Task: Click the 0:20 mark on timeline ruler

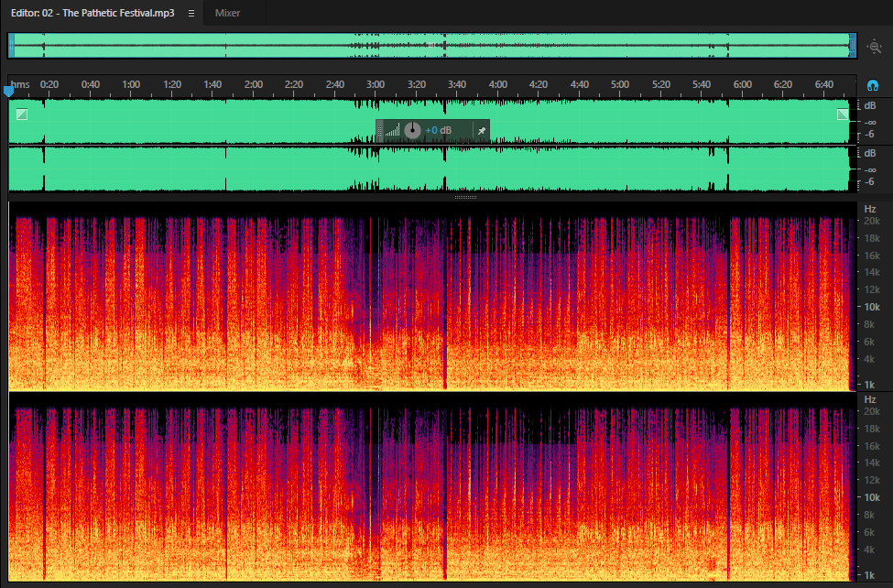Action: (49, 84)
